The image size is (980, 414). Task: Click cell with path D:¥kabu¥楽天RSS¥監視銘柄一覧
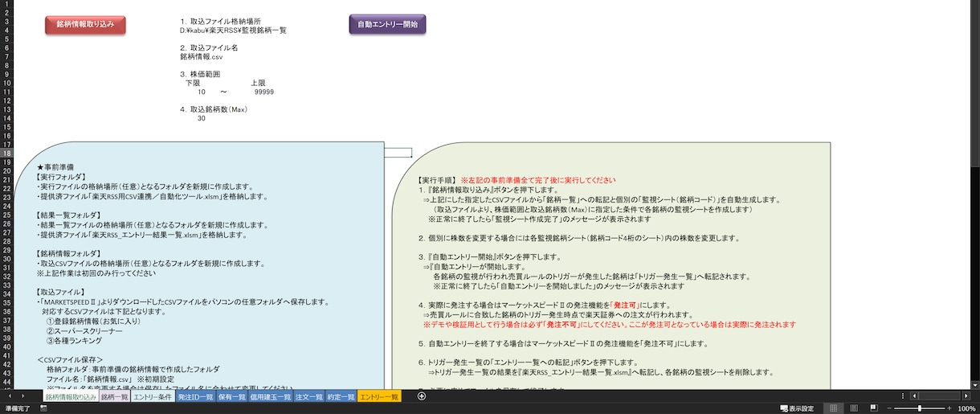233,30
